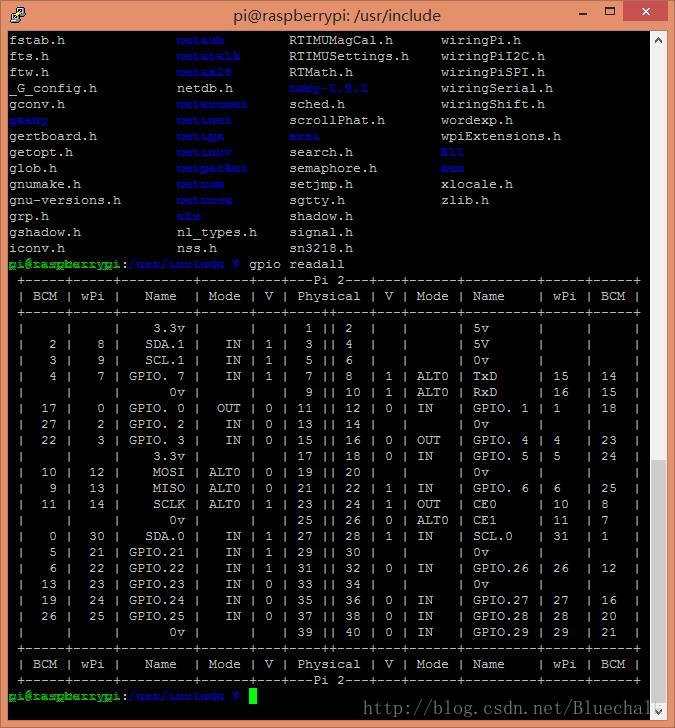
Task: Click the MOSI pin name
Action: 168,472
